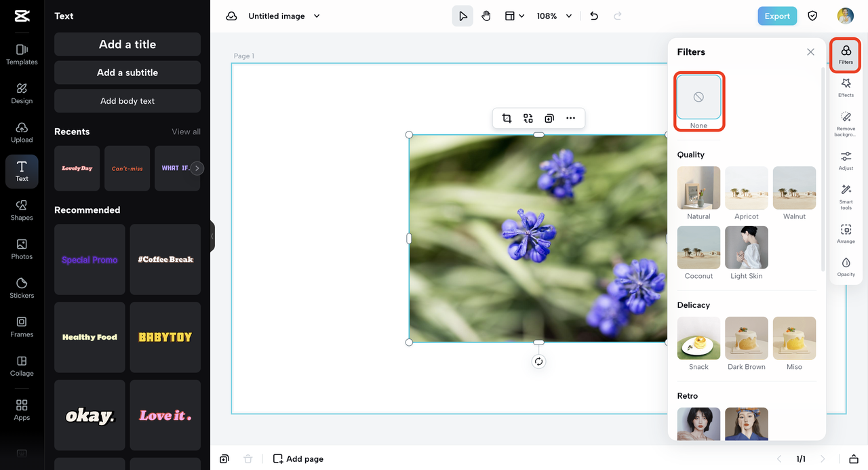Click Add page button
Viewport: 868px width, 470px height.
pos(298,459)
